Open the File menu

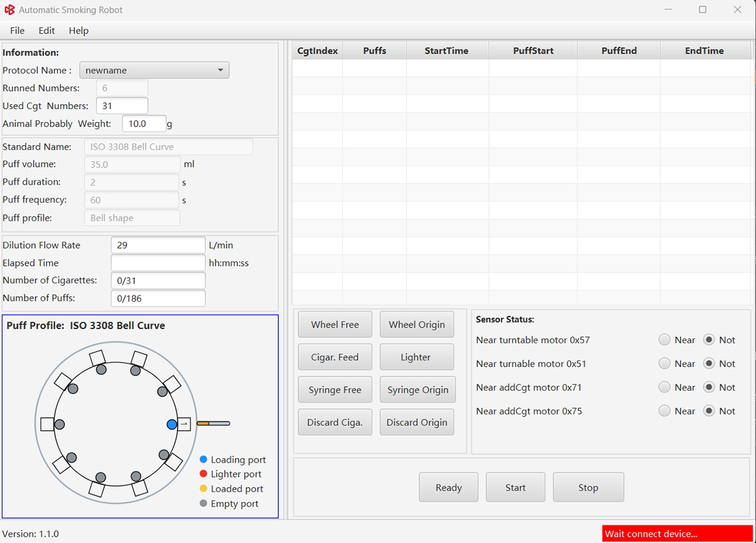[18, 30]
